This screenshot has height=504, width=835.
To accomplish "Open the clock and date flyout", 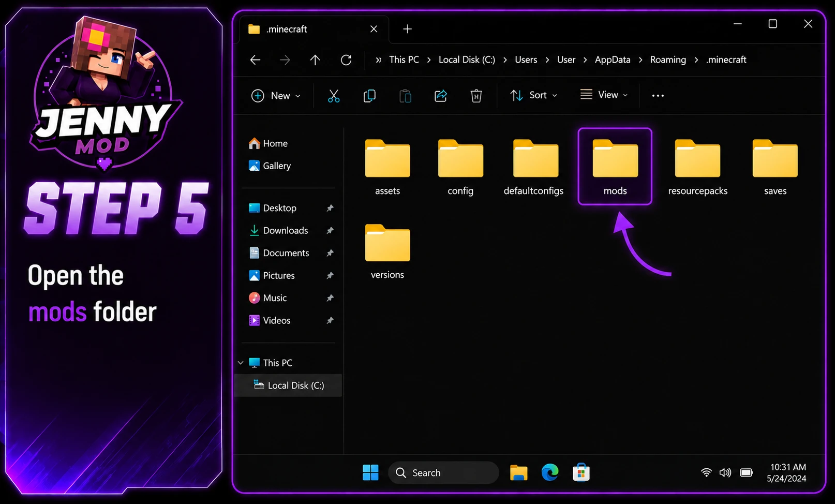I will [x=788, y=473].
